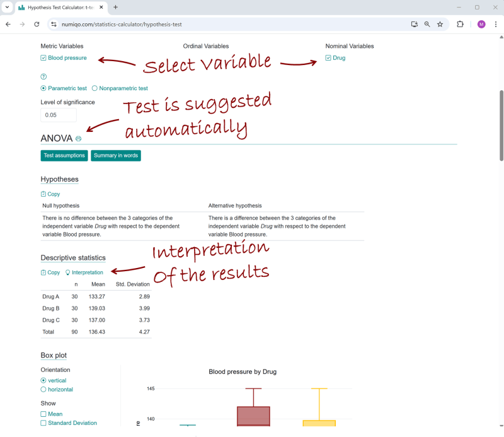Open a new browser tab

[116, 7]
